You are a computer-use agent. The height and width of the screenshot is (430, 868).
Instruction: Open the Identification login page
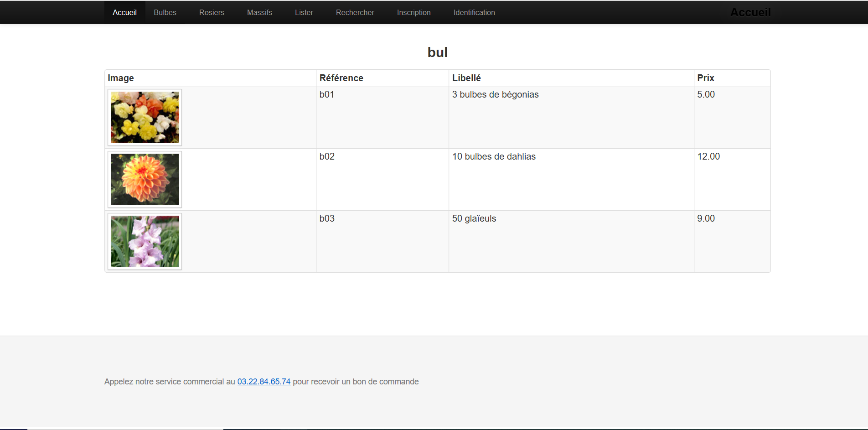474,12
